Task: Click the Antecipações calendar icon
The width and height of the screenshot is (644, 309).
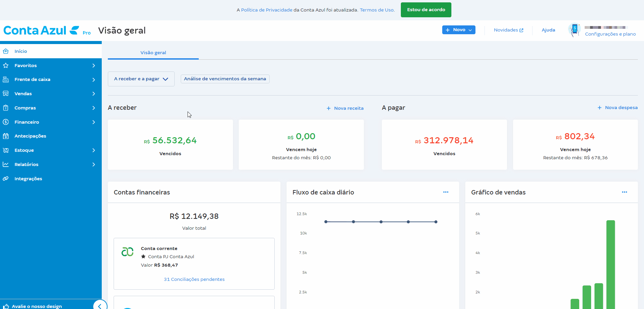Action: click(6, 136)
